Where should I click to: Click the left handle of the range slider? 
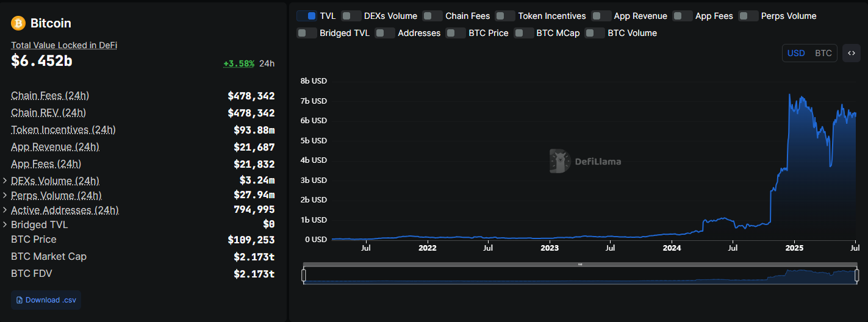[304, 276]
